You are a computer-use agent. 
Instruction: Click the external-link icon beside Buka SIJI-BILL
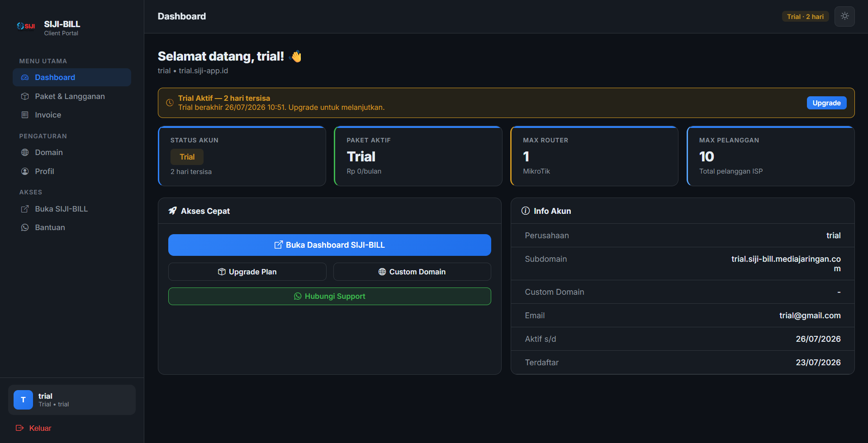[x=25, y=209]
